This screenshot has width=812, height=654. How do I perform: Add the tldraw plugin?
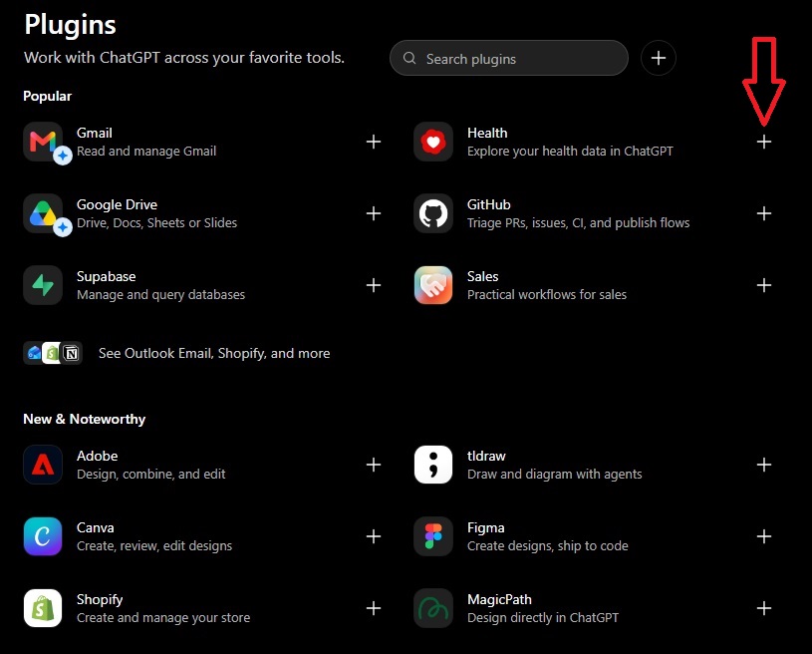764,465
